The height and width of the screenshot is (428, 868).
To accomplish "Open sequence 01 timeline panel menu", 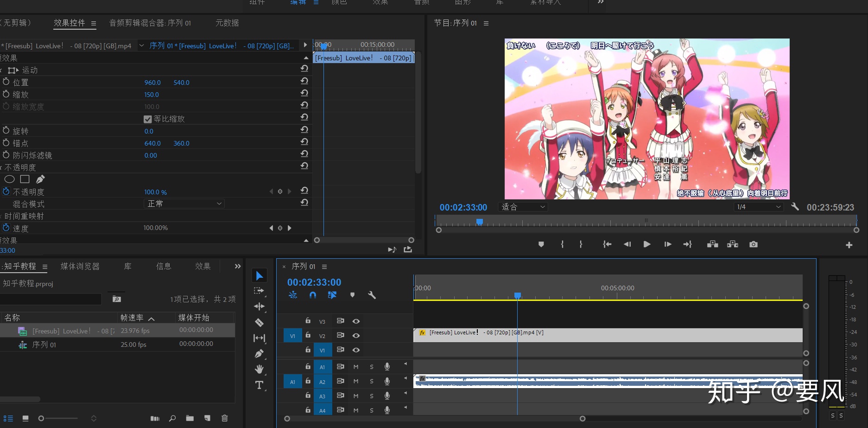I will pos(324,267).
